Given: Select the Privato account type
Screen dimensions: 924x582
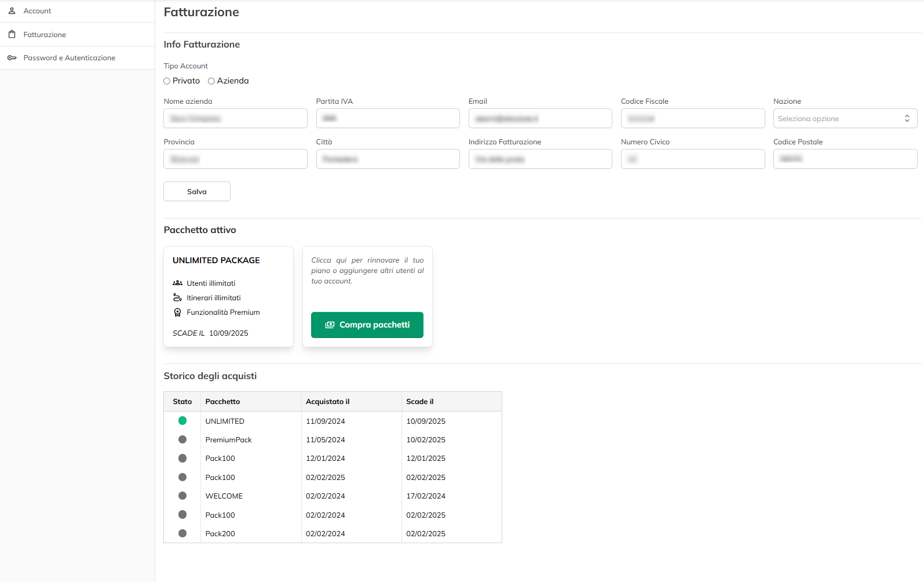Looking at the screenshot, I should [167, 81].
